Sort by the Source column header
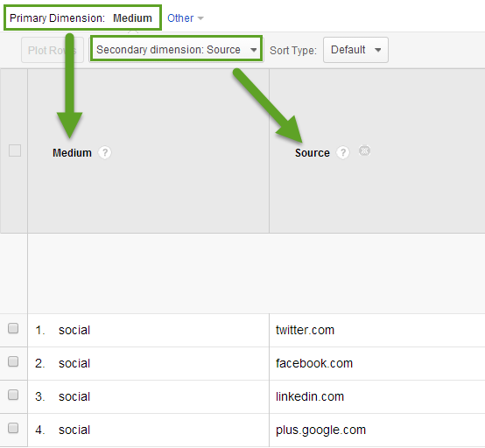 tap(313, 153)
